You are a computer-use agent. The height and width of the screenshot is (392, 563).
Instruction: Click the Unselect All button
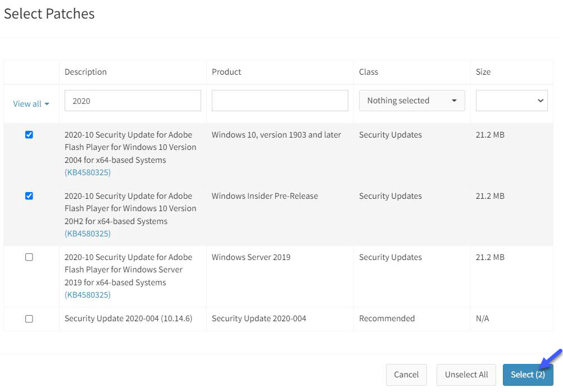pos(466,375)
